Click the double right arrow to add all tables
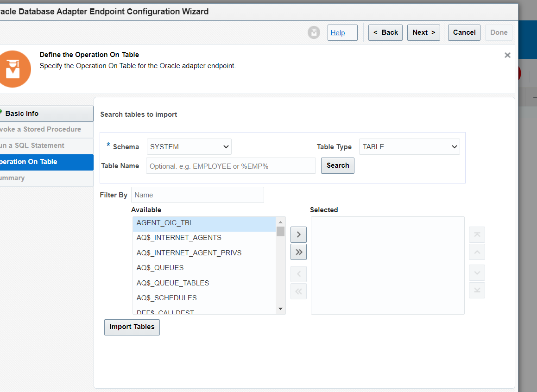 (x=298, y=252)
